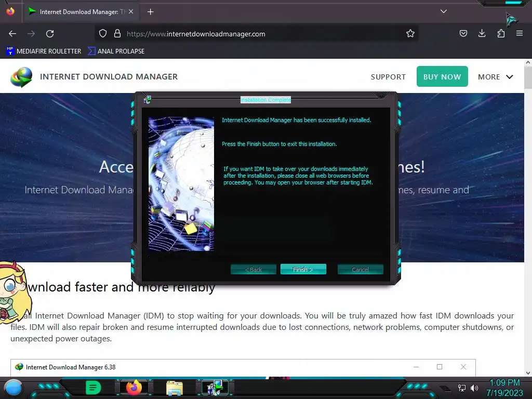This screenshot has width=532, height=399.
Task: Click the installer globe artwork image
Action: click(181, 184)
